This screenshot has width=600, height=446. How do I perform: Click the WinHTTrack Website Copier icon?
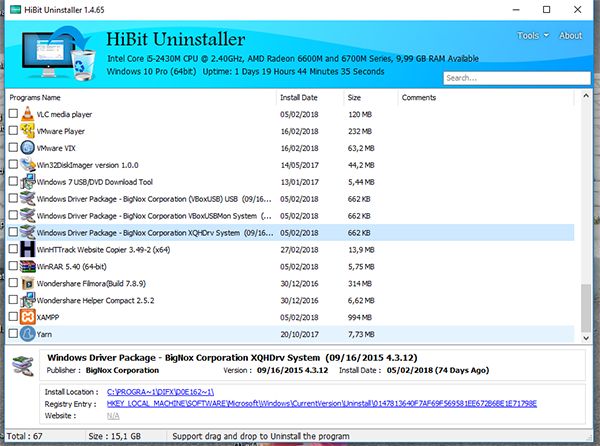(x=27, y=249)
